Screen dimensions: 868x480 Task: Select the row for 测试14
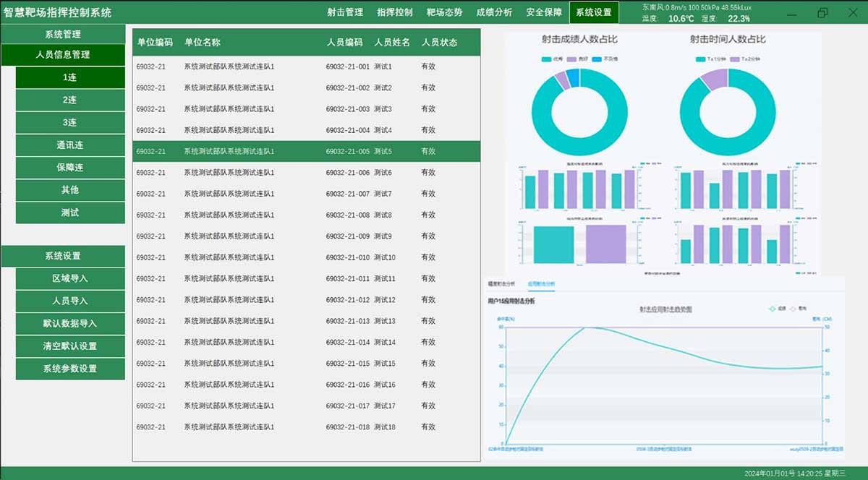pos(307,342)
